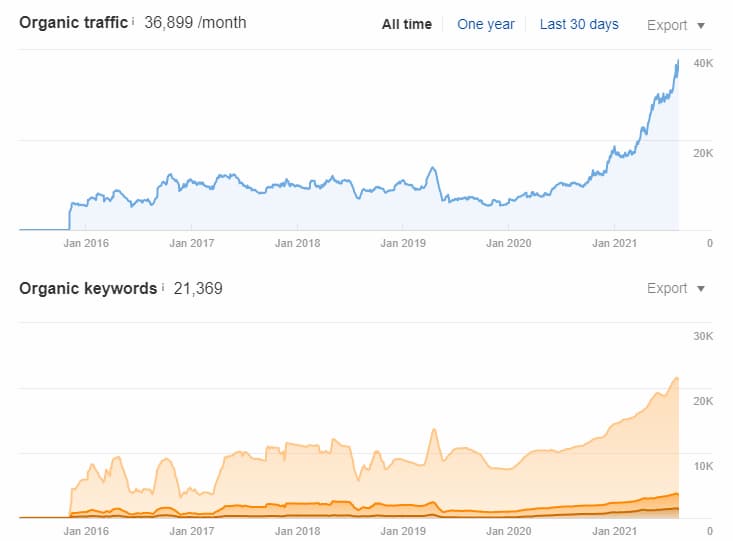Click the 40K y-axis label on traffic chart
The image size is (733, 541).
pyautogui.click(x=703, y=63)
